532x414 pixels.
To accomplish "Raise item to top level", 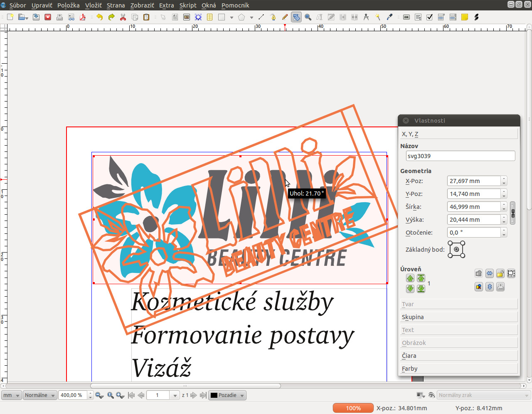I will click(x=421, y=278).
